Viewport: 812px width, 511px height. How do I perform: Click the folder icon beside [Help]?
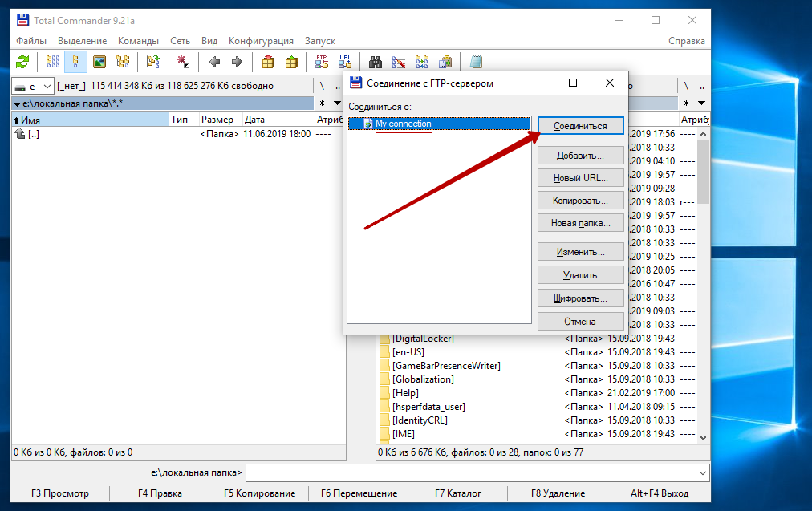coord(384,393)
